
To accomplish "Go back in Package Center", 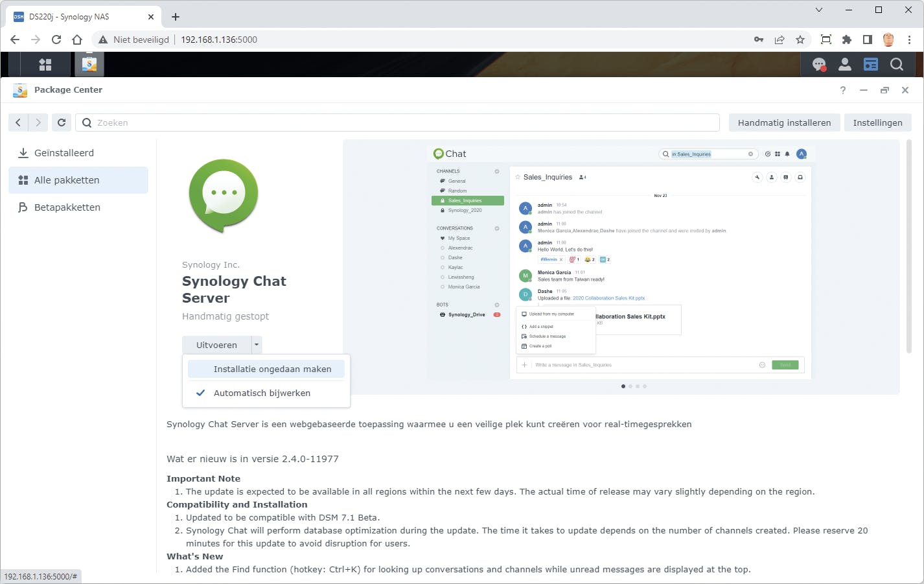I will (x=18, y=123).
